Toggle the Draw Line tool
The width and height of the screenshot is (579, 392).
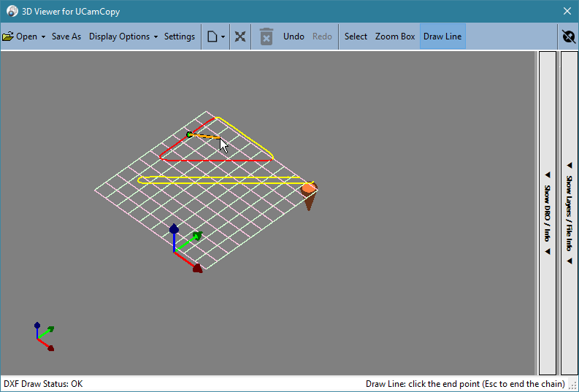click(x=442, y=36)
